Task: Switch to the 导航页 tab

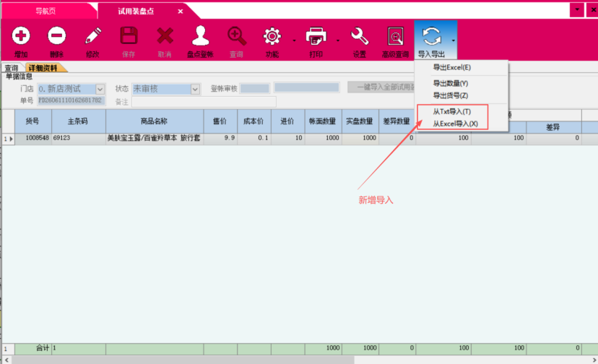Action: (45, 11)
